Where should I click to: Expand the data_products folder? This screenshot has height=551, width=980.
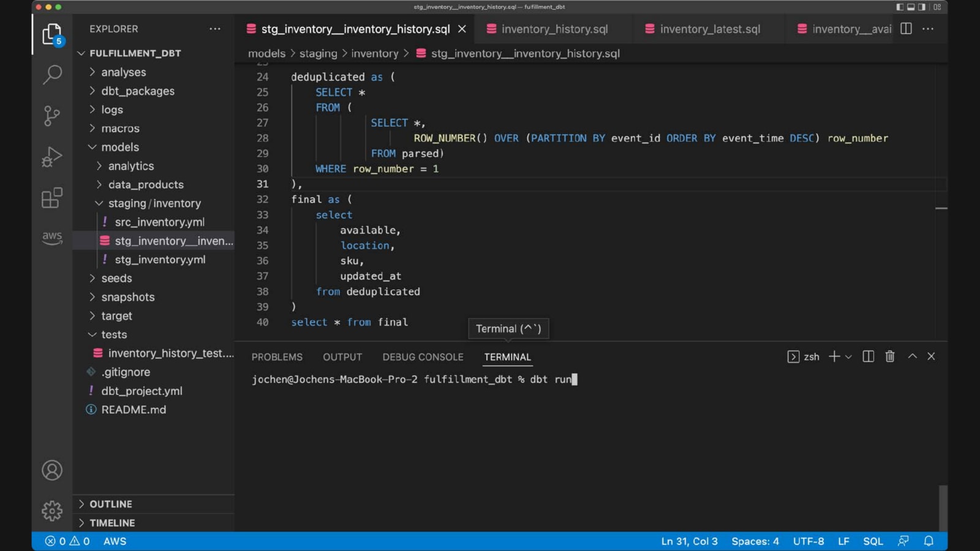click(x=153, y=184)
